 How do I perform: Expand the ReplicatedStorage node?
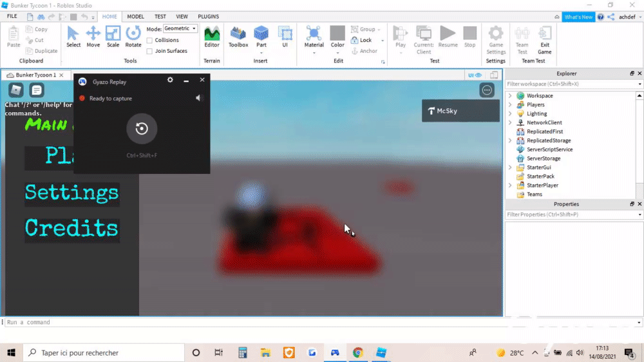tap(510, 140)
